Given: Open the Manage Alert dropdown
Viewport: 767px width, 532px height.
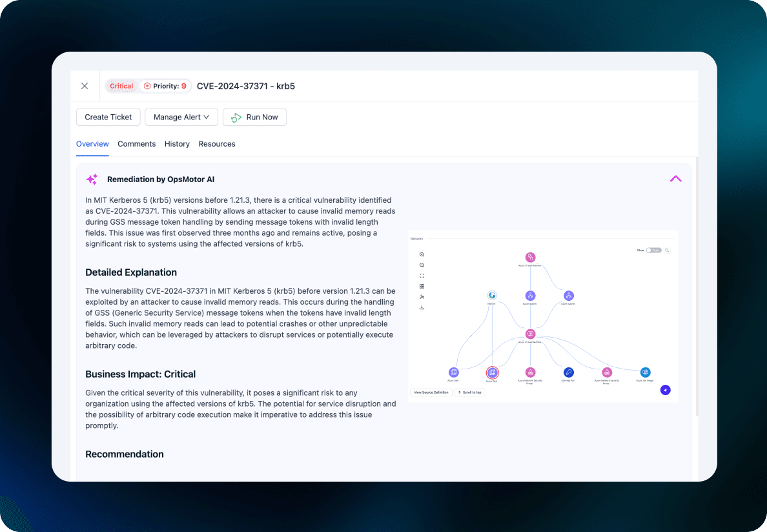Looking at the screenshot, I should [x=181, y=118].
